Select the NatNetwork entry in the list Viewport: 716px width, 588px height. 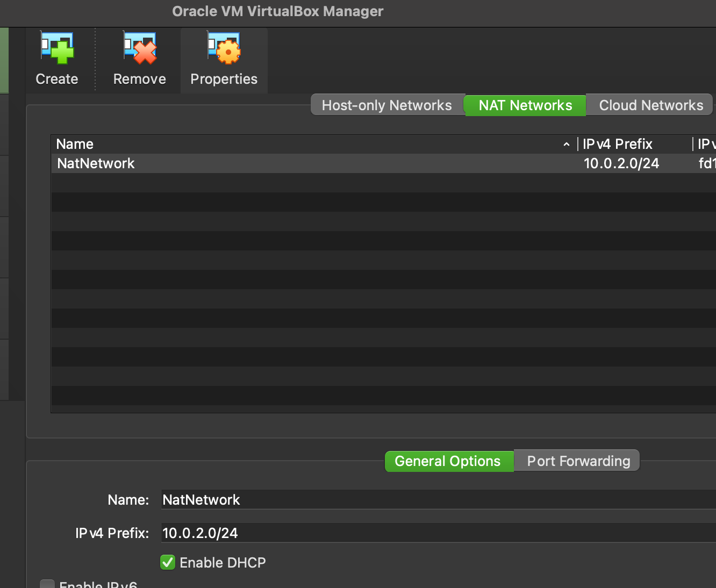[x=215, y=163]
